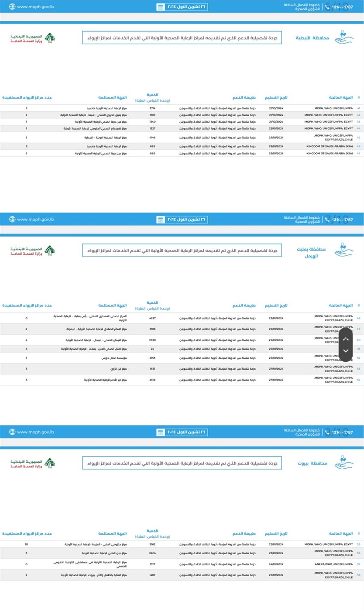Click the Ministry of Public Health logo on the النبطية page
364x611 pixels.
pyautogui.click(x=33, y=38)
